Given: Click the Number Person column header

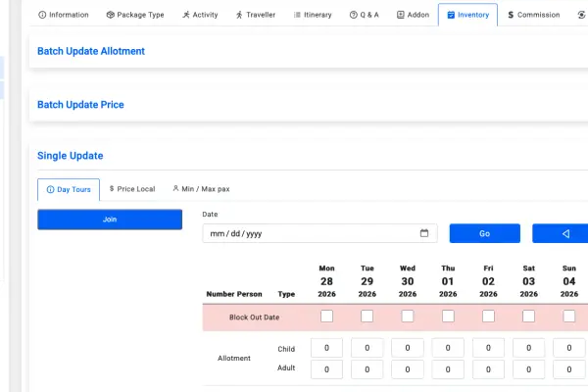Looking at the screenshot, I should point(234,294).
